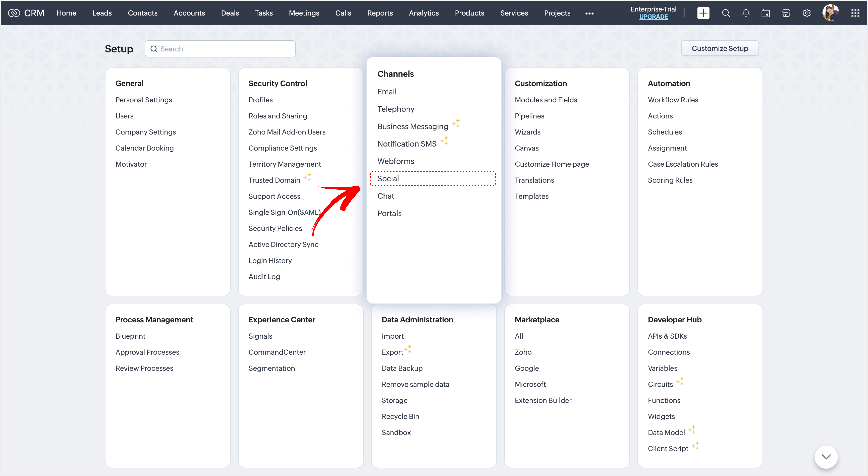Open the calendar icon in top bar
The image size is (868, 476).
point(766,13)
